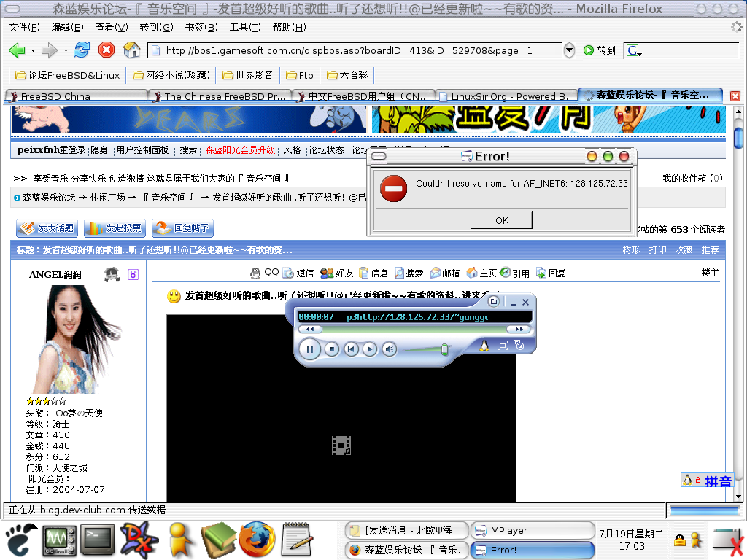Screen dimensions: 747x560
Task: Open the 世界影音 bookmark folder
Action: tap(248, 75)
